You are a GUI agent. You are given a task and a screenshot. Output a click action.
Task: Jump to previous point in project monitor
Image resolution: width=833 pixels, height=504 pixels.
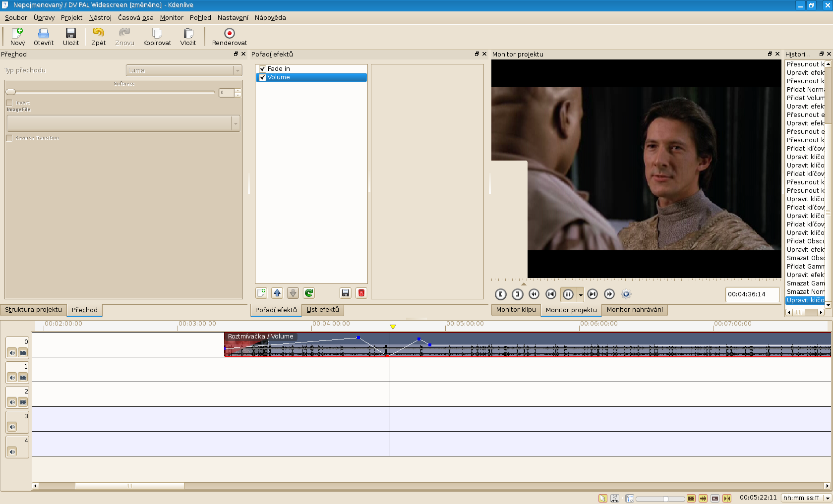point(551,294)
